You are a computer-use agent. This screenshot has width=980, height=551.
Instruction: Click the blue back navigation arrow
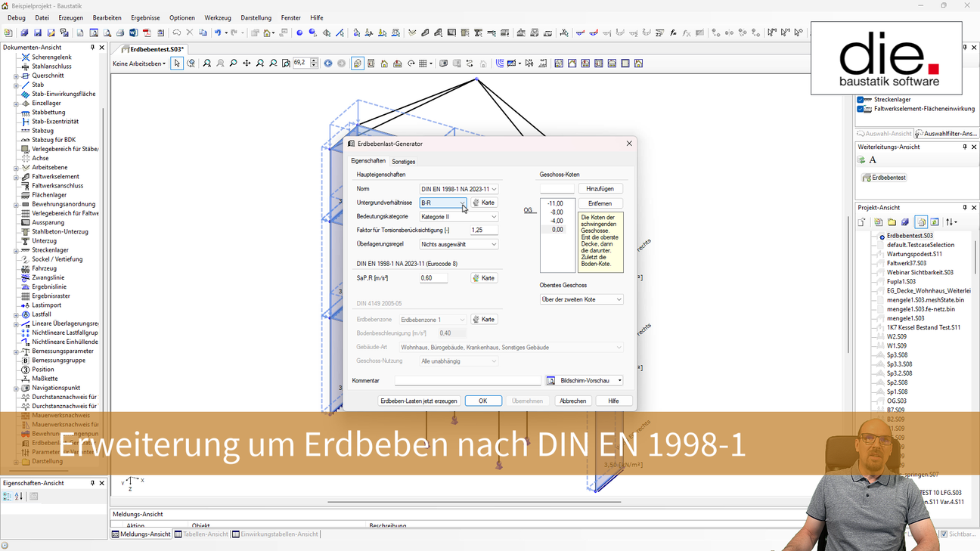point(328,63)
